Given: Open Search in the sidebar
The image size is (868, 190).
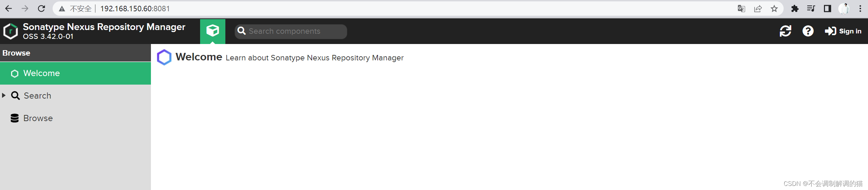Looking at the screenshot, I should point(37,96).
